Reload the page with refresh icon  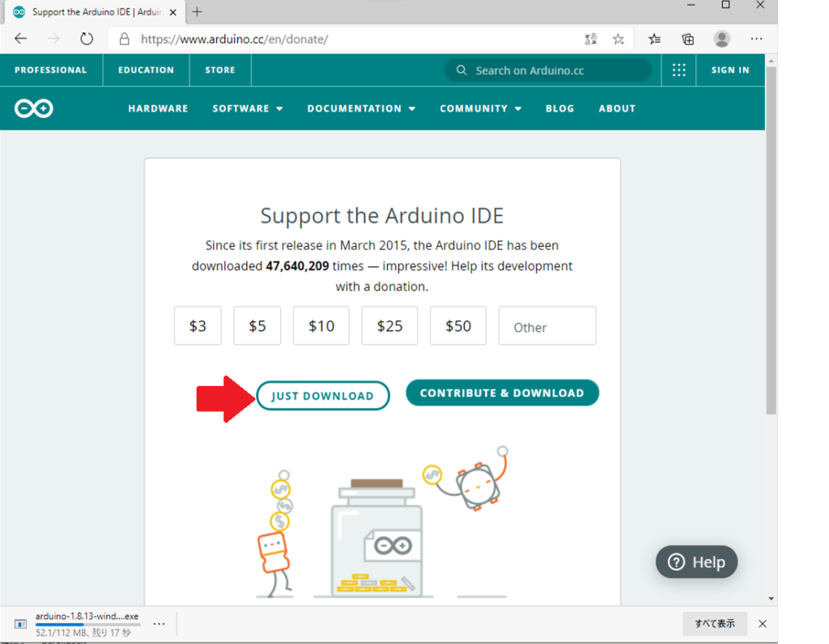pyautogui.click(x=86, y=39)
